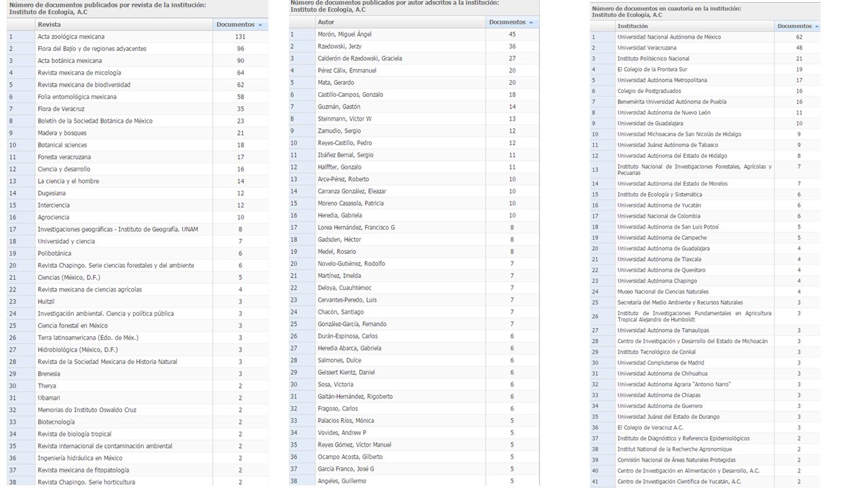Select Memorias do Instituto Oswaldo Cruz
868x488 pixels.
tap(138, 410)
